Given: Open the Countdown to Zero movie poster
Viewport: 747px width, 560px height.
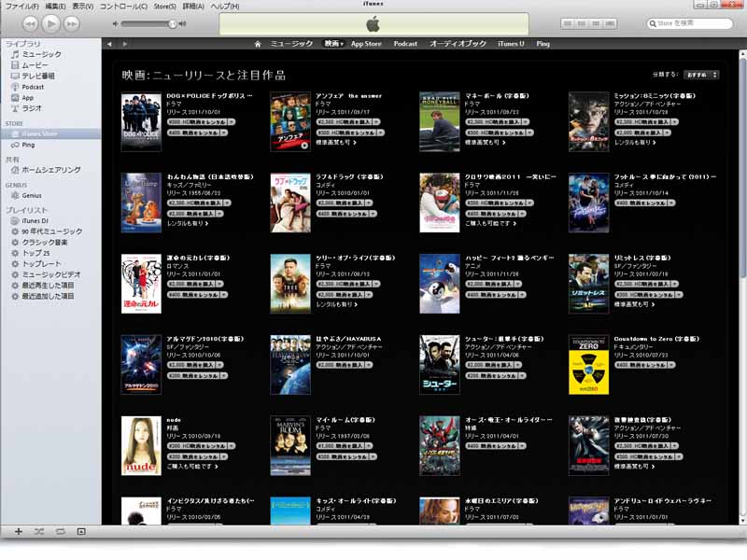Looking at the screenshot, I should tap(588, 365).
